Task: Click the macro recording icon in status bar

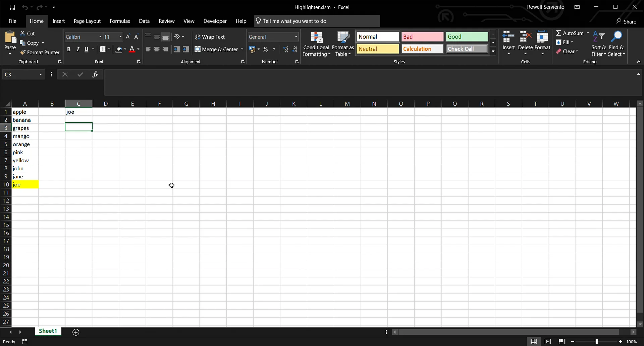Action: click(25, 342)
